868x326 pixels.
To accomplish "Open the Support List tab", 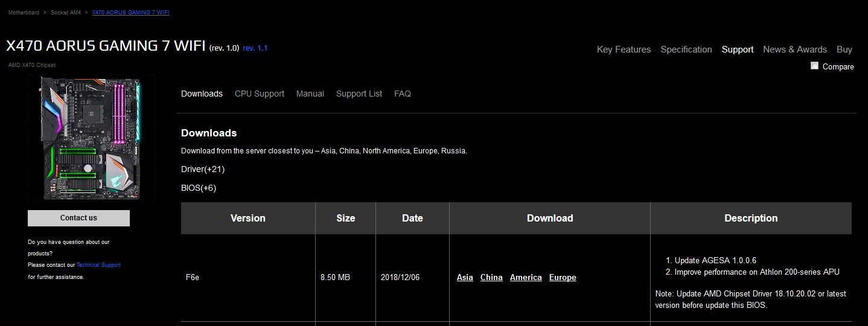I will (359, 94).
